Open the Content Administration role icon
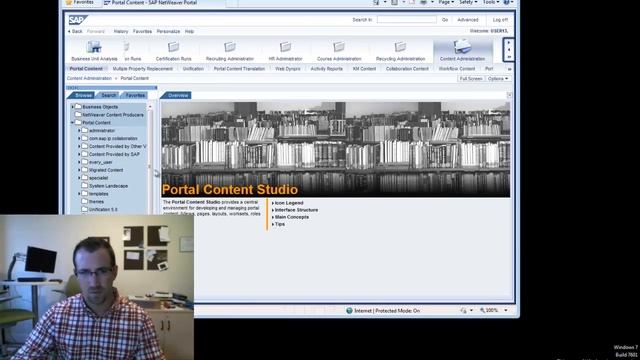Image resolution: width=640 pixels, height=360 pixels. point(462,47)
